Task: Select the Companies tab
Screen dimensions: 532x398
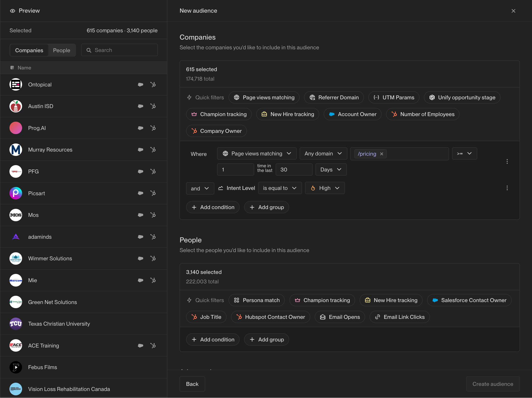Action: click(29, 50)
